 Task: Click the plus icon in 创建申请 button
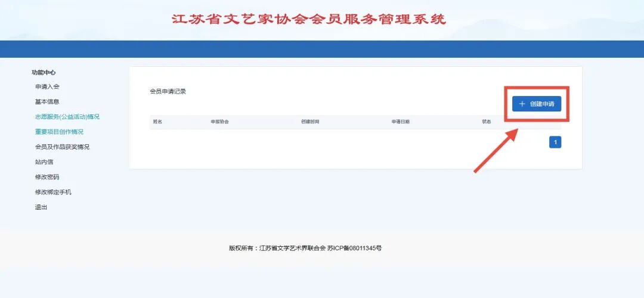(x=522, y=104)
